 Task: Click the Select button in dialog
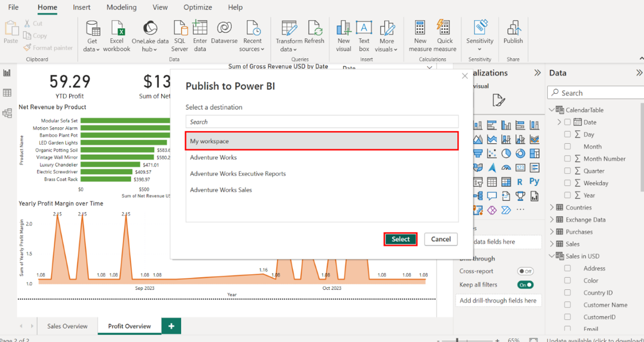(400, 239)
